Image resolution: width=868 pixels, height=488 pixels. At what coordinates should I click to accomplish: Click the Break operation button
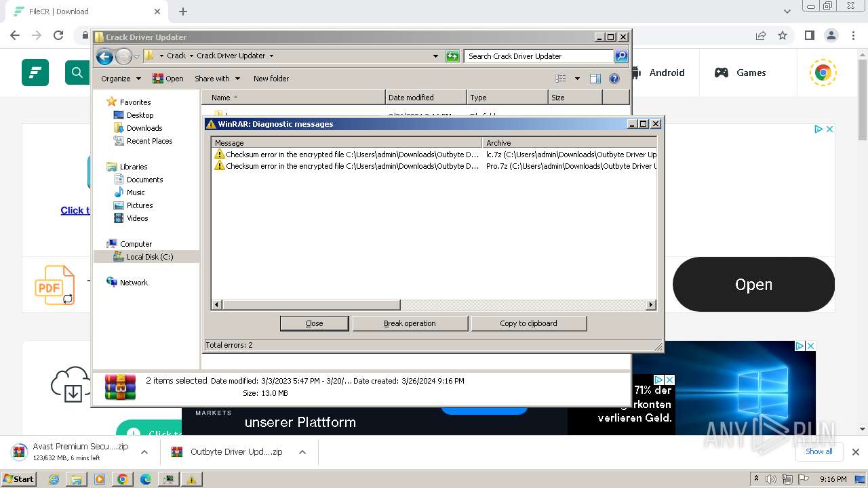410,323
